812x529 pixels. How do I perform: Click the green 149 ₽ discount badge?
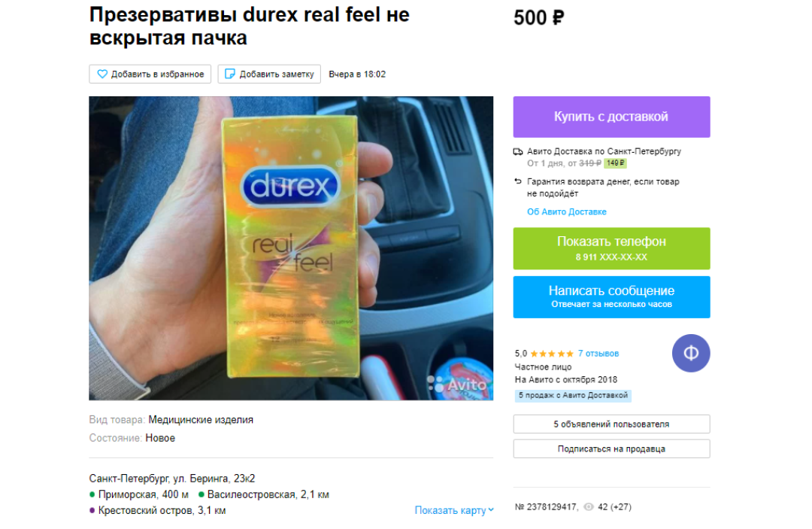615,163
